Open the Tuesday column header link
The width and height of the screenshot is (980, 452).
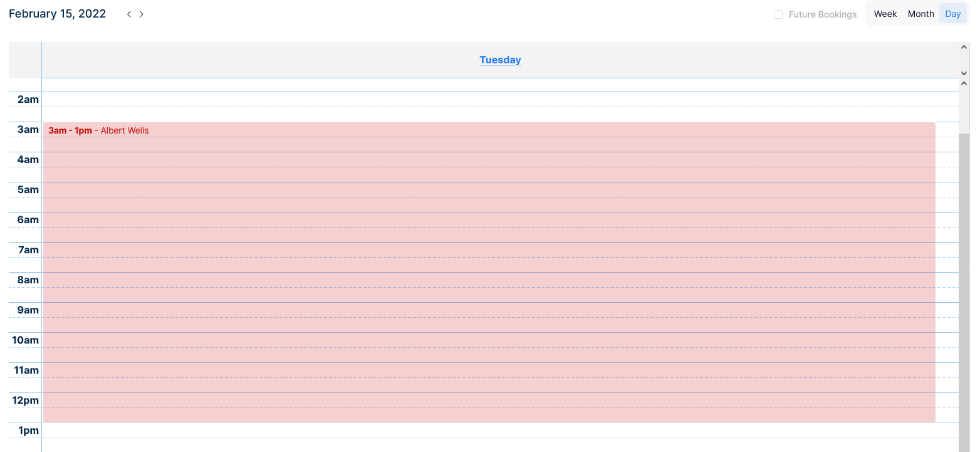500,60
